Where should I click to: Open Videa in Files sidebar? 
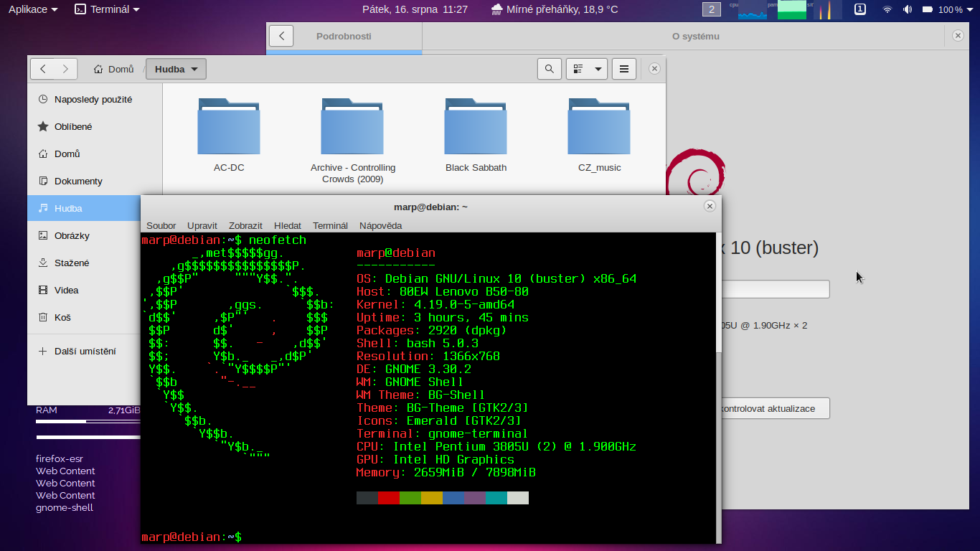pos(84,290)
